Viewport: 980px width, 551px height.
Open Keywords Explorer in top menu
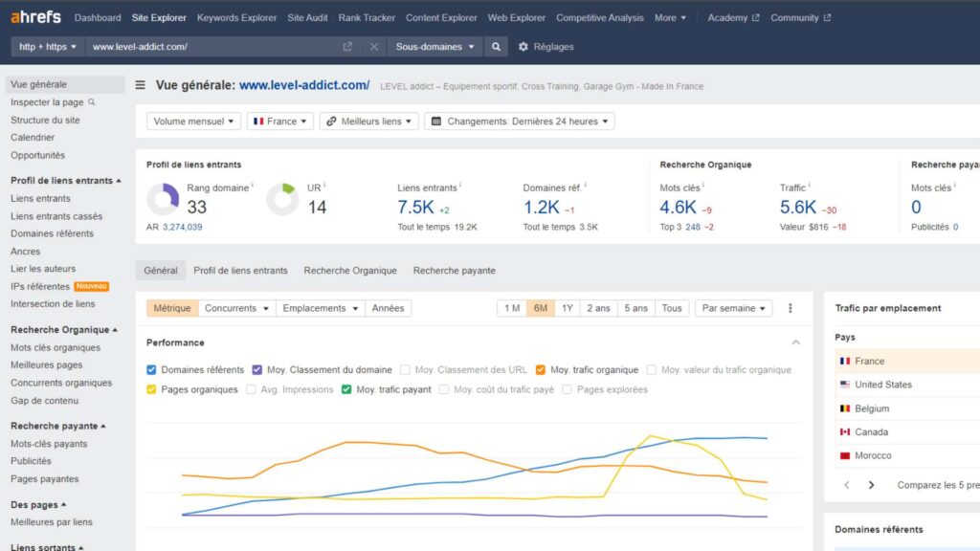tap(236, 17)
